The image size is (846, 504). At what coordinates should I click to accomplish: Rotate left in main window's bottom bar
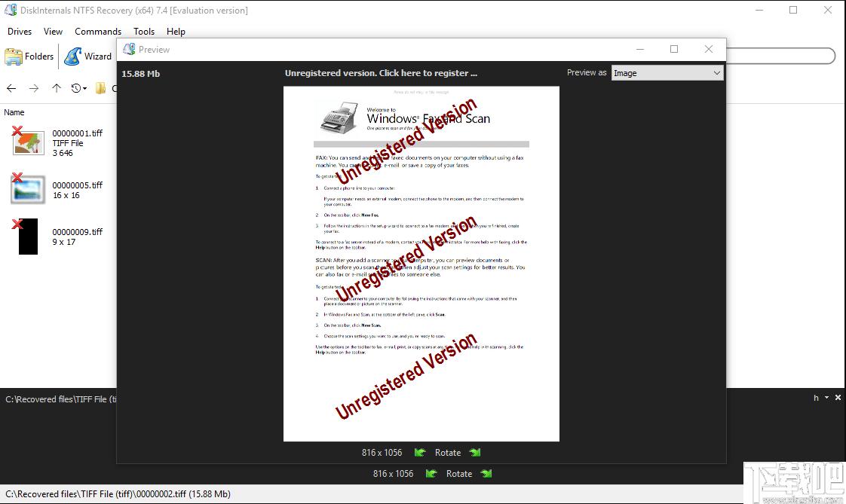(431, 473)
